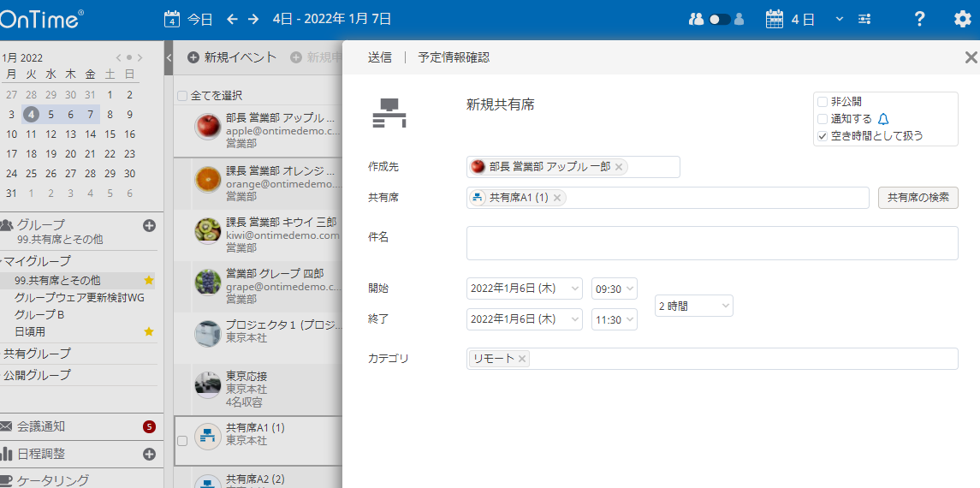The width and height of the screenshot is (980, 488).
Task: Open the 終了 time 11:30 dropdown
Action: click(615, 319)
